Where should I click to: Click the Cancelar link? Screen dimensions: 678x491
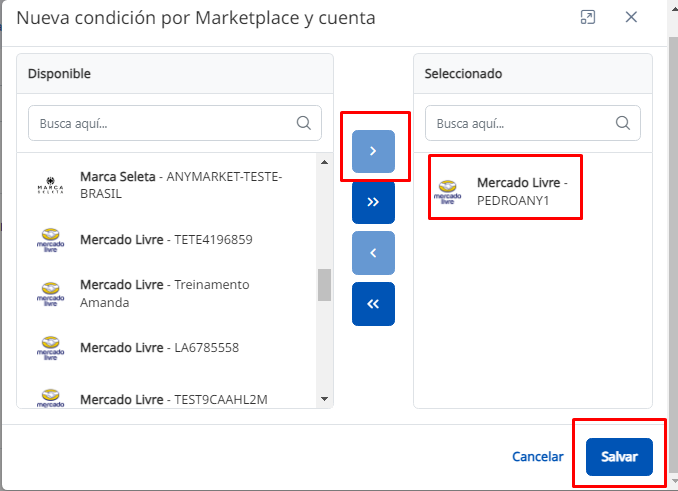538,457
